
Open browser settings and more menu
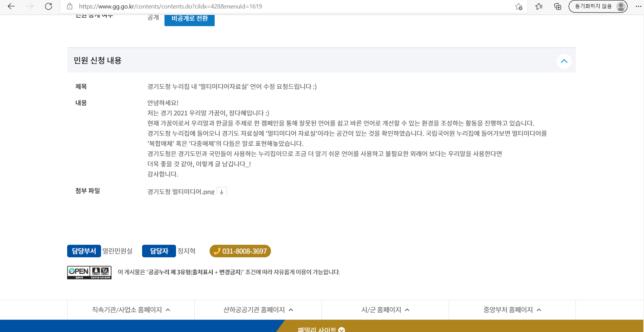638,6
